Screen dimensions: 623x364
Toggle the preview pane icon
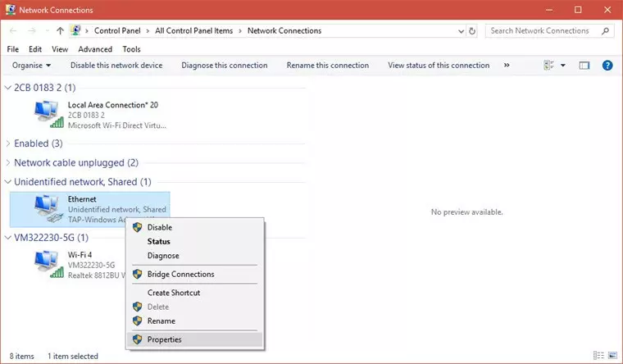[584, 66]
